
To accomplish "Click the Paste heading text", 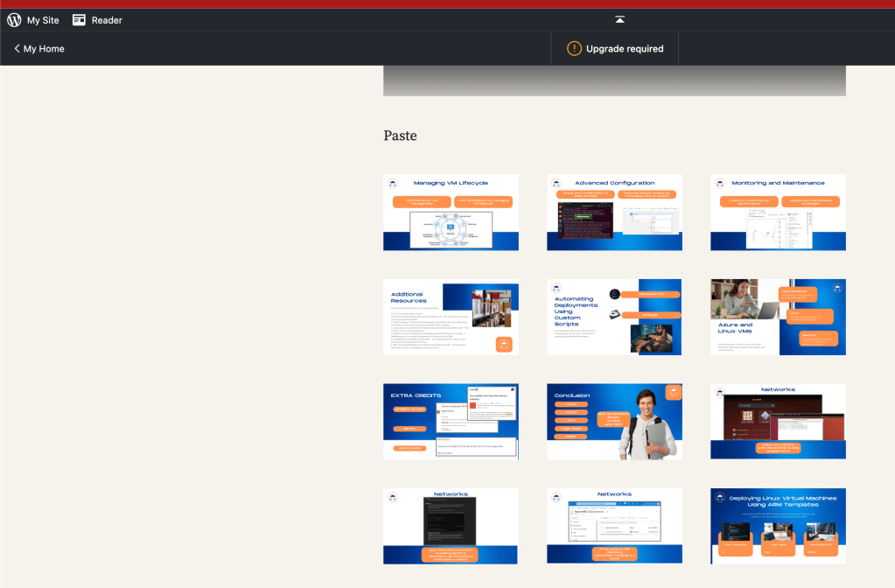I will point(400,136).
